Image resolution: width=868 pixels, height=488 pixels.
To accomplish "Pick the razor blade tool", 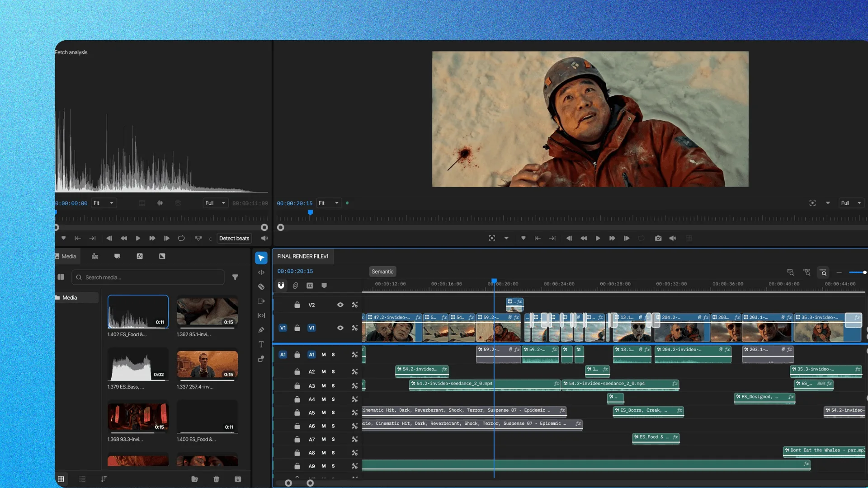I will 261,286.
